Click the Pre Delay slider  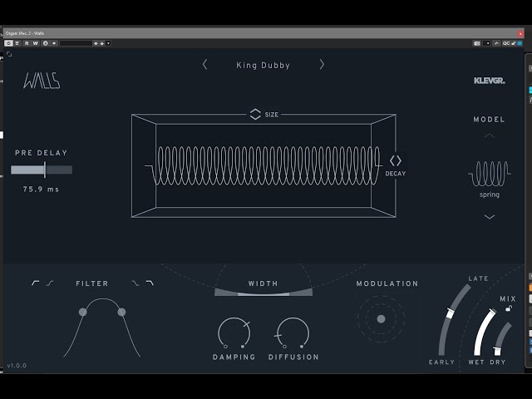[x=42, y=170]
